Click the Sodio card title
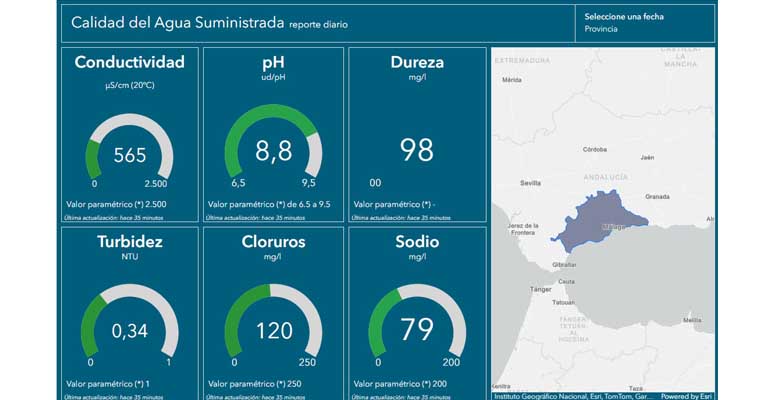The height and width of the screenshot is (400, 770). [x=417, y=241]
